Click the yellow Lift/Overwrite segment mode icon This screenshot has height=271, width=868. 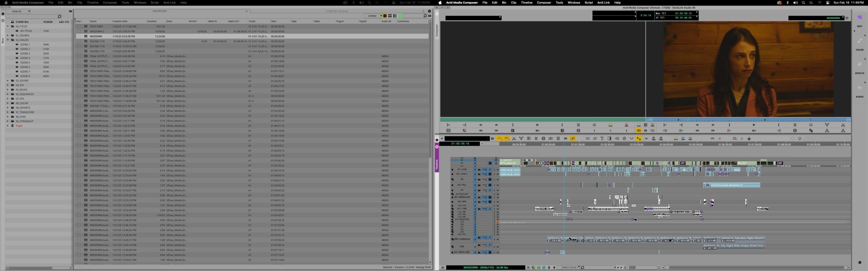(x=499, y=139)
